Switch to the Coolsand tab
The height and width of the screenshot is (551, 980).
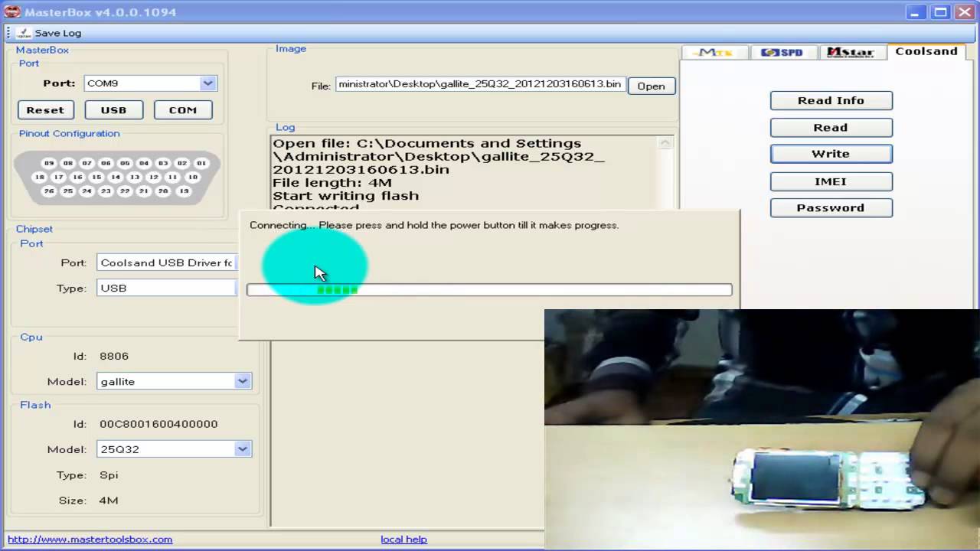(926, 51)
